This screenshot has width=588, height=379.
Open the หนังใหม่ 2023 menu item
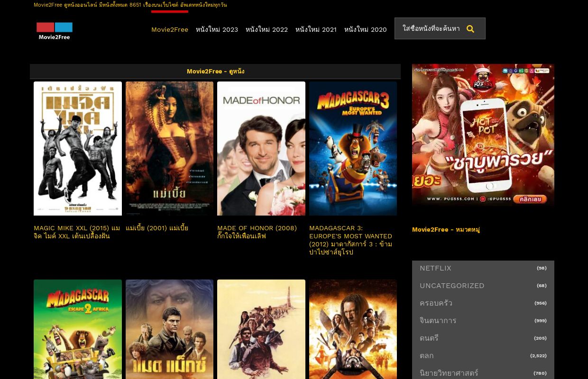tap(217, 29)
